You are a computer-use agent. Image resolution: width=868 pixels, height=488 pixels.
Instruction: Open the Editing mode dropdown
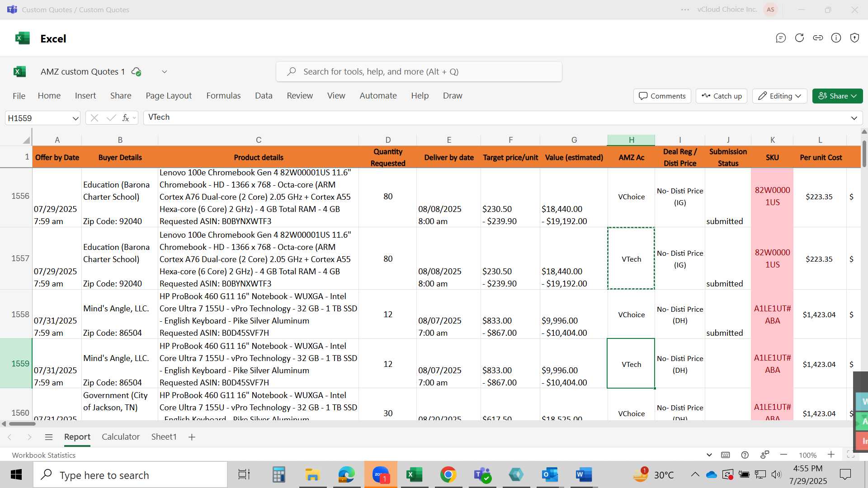(x=779, y=96)
